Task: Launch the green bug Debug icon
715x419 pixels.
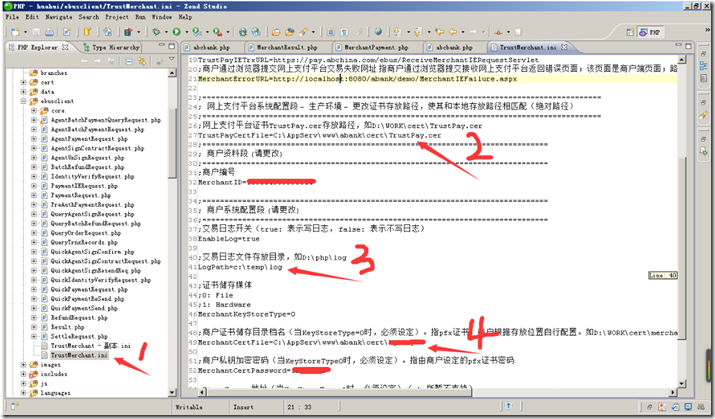Action: pyautogui.click(x=156, y=32)
